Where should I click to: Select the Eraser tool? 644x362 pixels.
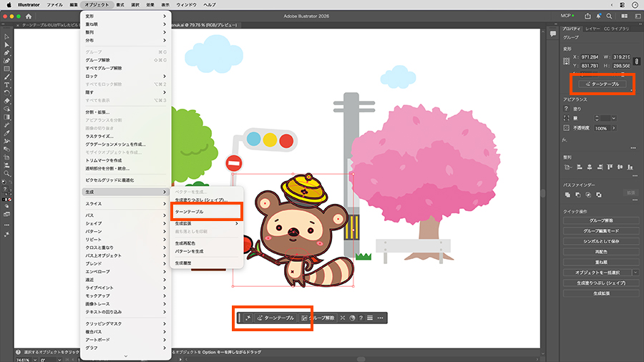(x=6, y=101)
